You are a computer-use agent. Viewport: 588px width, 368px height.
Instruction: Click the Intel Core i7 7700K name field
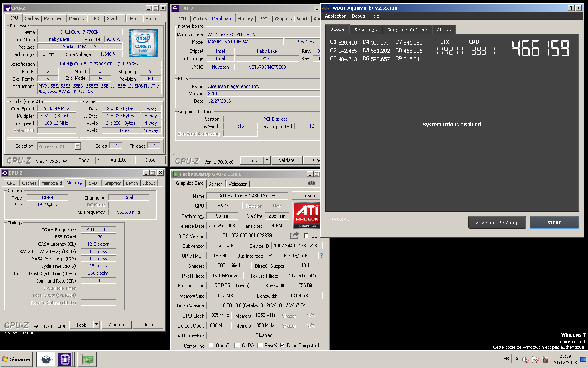click(x=80, y=32)
